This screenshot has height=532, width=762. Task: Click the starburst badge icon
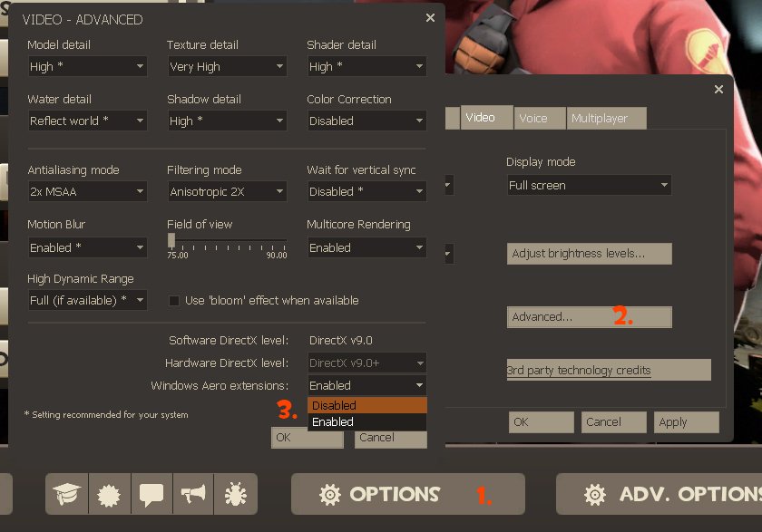pyautogui.click(x=109, y=495)
